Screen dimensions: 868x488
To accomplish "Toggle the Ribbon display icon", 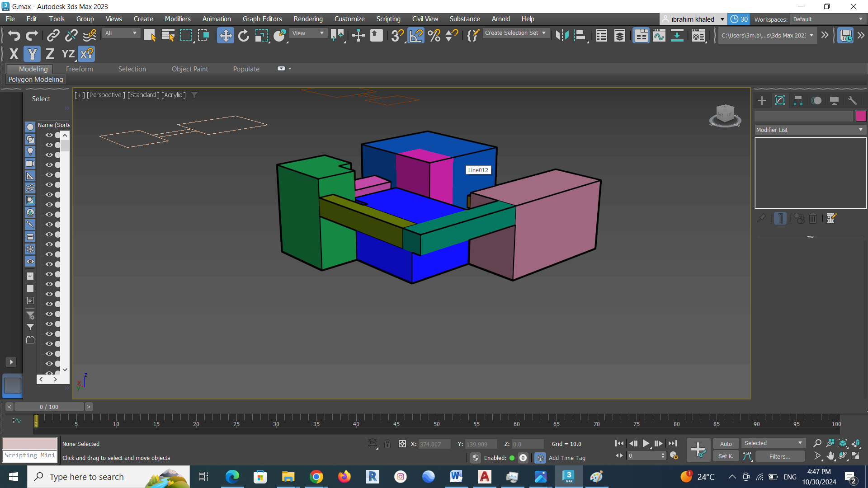I will click(641, 35).
